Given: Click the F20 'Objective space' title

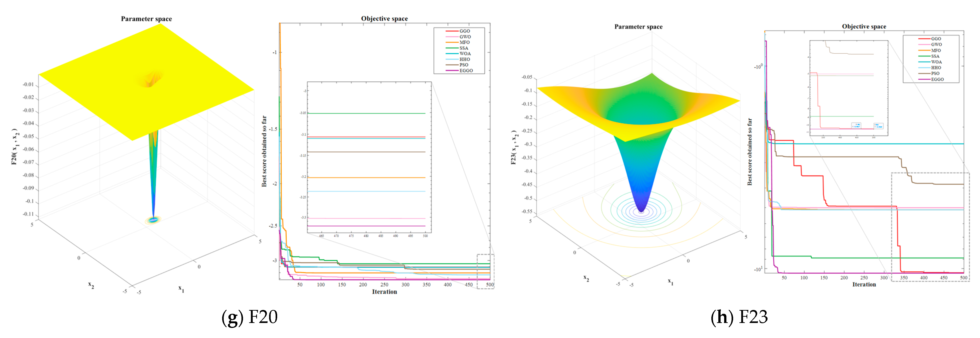Looking at the screenshot, I should coord(384,18).
